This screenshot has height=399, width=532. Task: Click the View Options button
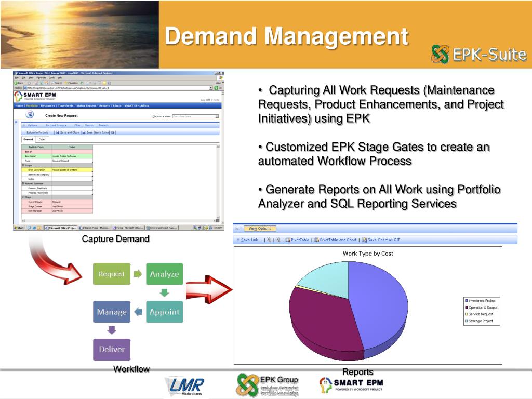260,229
